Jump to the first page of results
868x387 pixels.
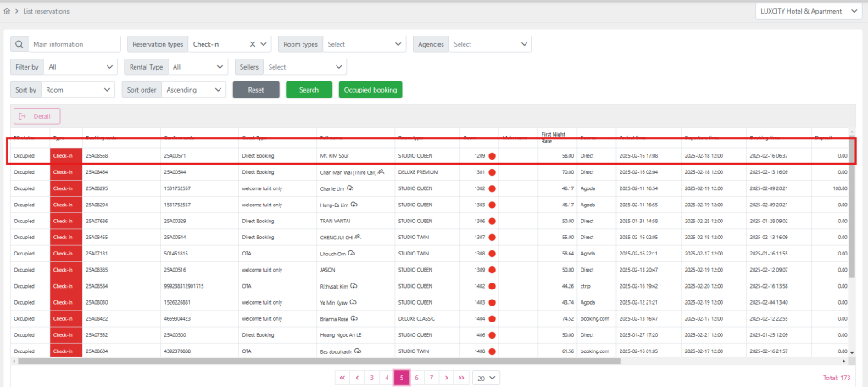point(342,377)
